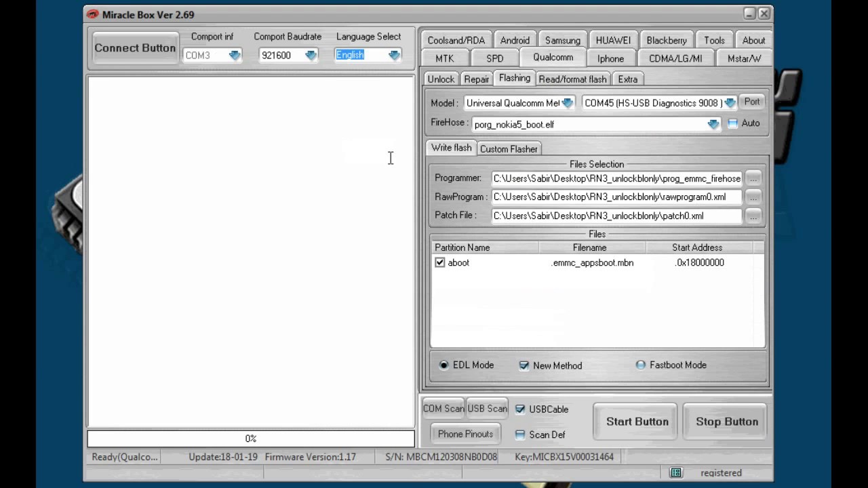The width and height of the screenshot is (868, 488).
Task: Click the Key:MICBX15V00031464 status text
Action: tap(564, 457)
